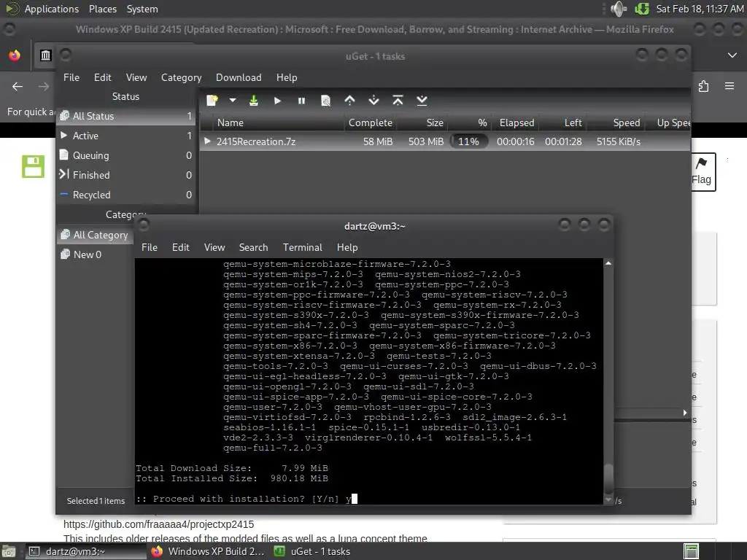Open the uGet View menu

click(x=136, y=77)
